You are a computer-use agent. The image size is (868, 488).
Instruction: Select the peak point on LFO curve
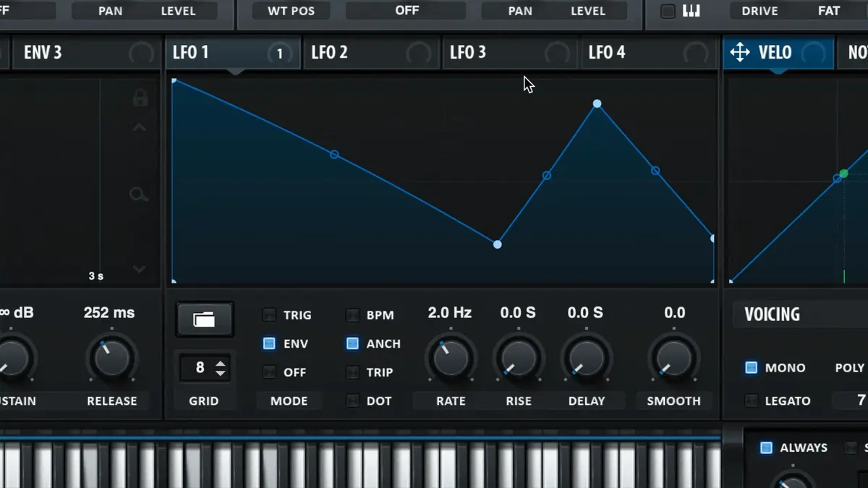(x=597, y=104)
